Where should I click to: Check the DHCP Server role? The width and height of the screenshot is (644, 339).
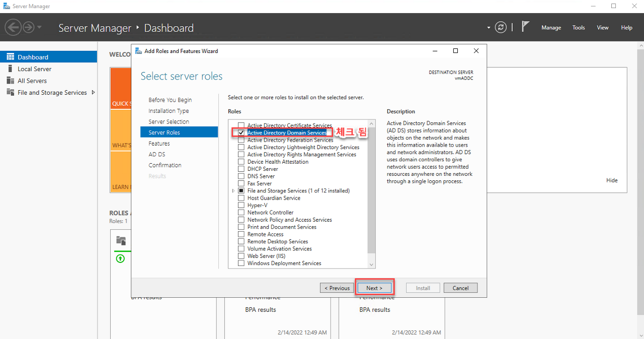pyautogui.click(x=241, y=169)
